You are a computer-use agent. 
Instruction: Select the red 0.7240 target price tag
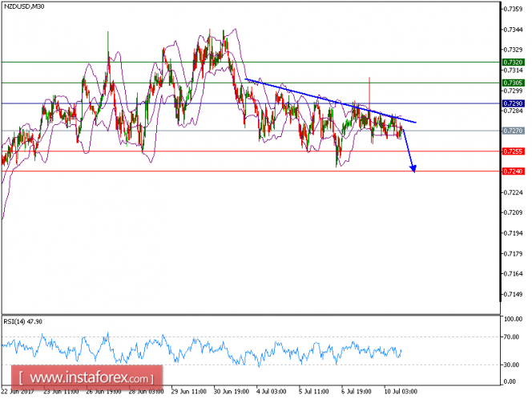(512, 171)
